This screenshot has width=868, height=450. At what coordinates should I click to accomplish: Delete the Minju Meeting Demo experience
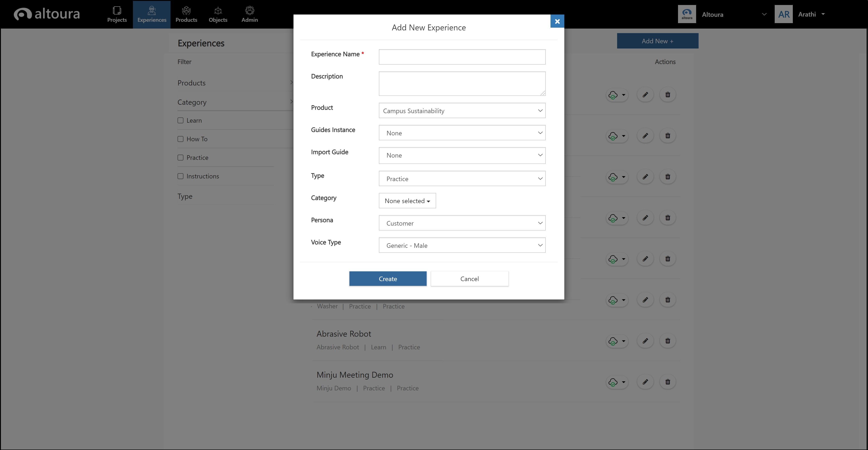coord(668,382)
